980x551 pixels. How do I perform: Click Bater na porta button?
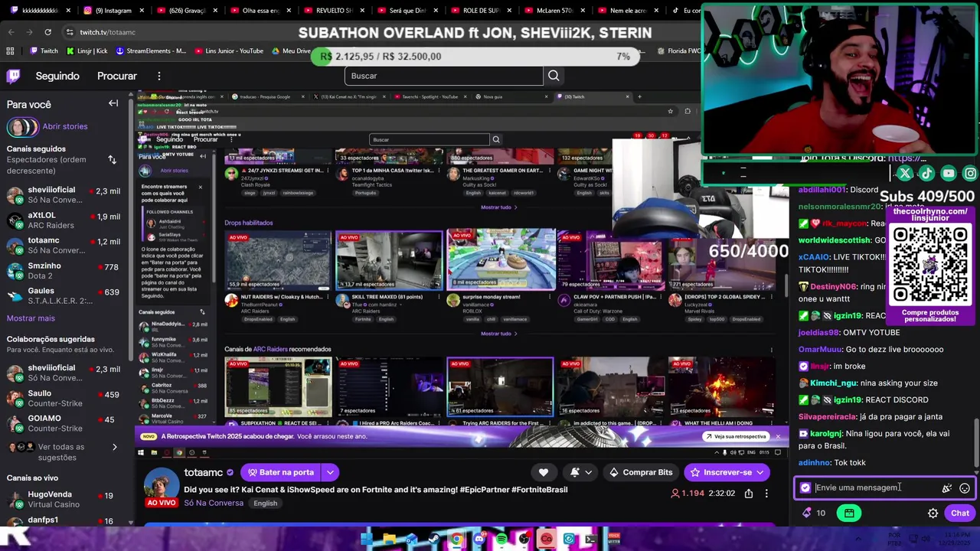click(x=280, y=472)
